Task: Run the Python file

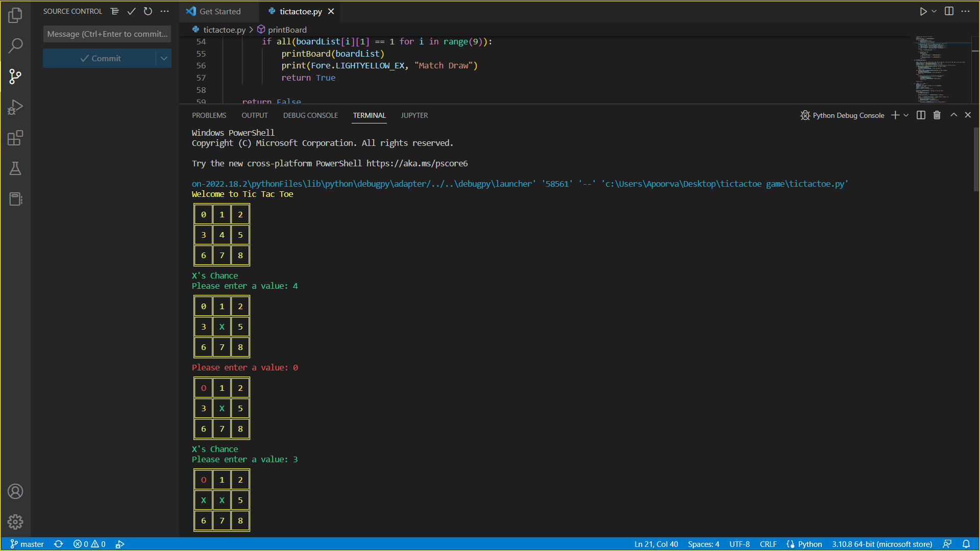Action: (x=923, y=11)
